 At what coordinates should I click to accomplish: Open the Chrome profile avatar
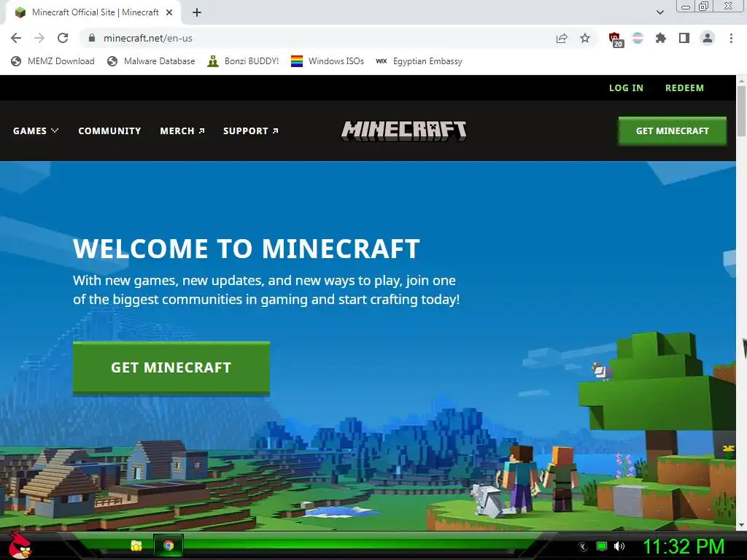tap(708, 38)
